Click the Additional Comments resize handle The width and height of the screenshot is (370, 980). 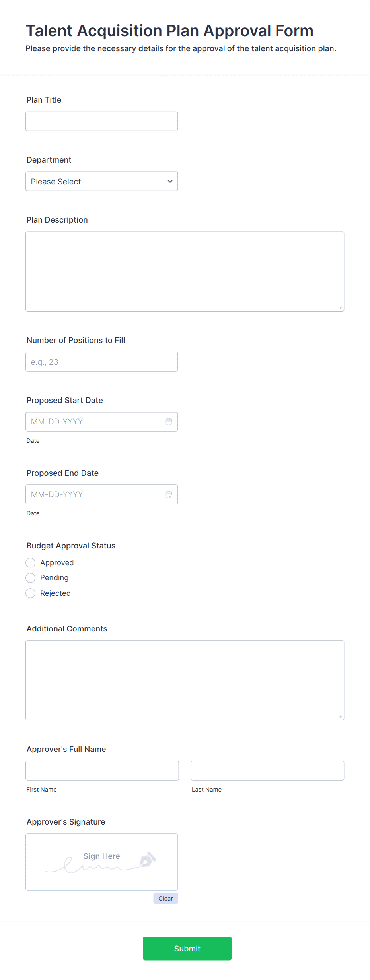(x=340, y=716)
